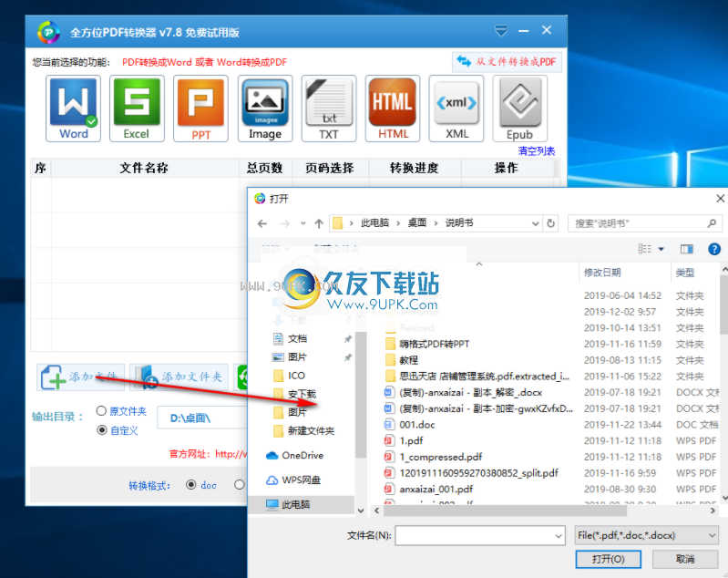
Task: Select the doc format radio button
Action: point(190,485)
